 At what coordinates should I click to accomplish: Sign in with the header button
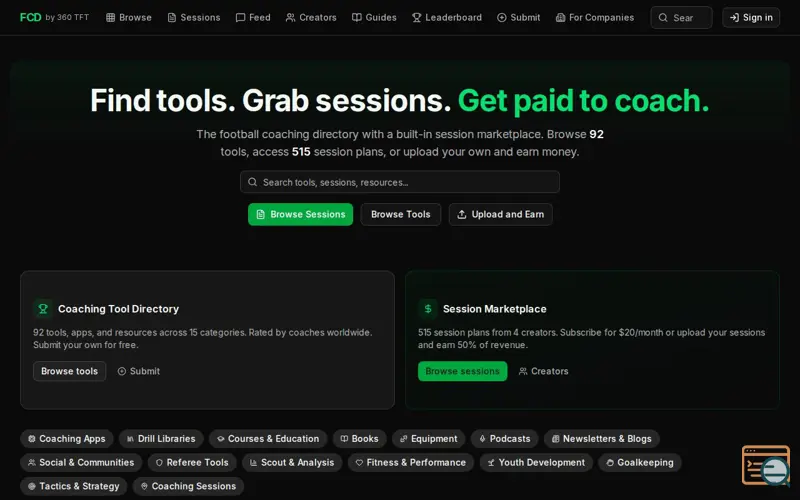pos(751,17)
